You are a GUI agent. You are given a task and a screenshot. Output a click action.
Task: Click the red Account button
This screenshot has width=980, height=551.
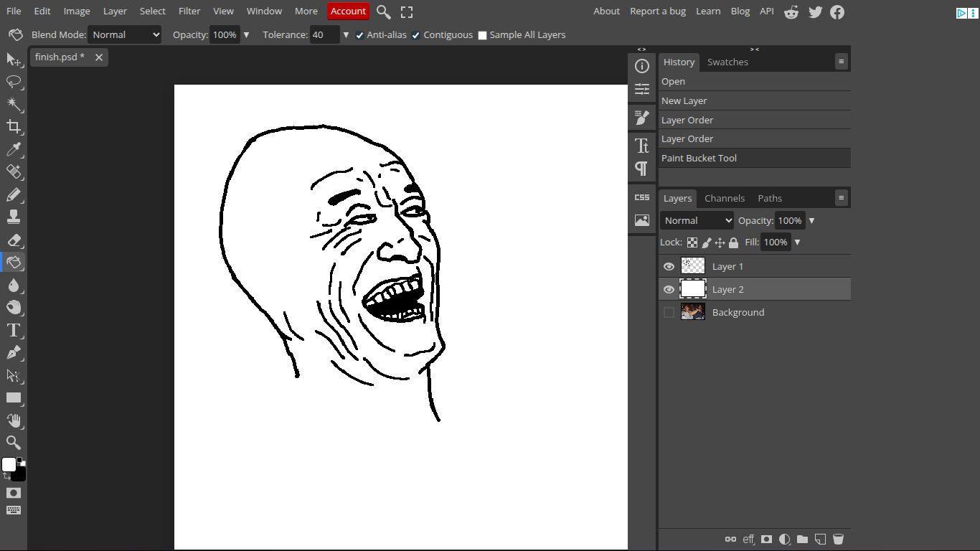point(348,11)
